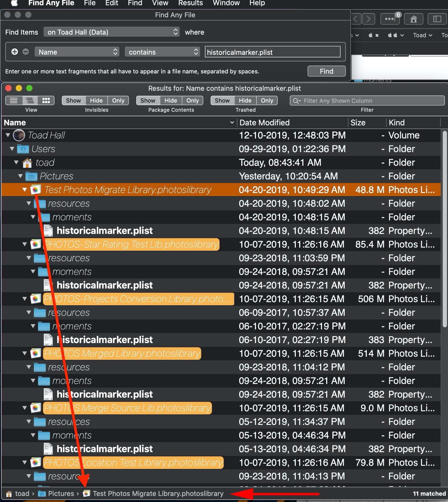Click the PHOTOS Merged Library icon
Image resolution: width=448 pixels, height=502 pixels.
[36, 354]
